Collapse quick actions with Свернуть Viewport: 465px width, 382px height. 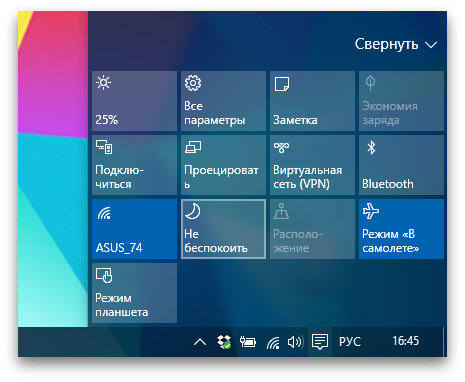click(395, 44)
